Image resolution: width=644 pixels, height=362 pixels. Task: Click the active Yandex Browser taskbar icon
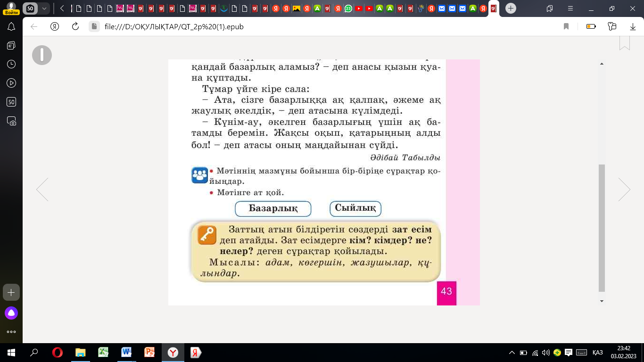point(173,353)
